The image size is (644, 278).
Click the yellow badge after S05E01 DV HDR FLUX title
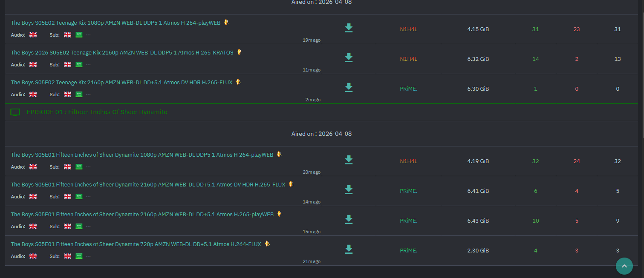tap(291, 184)
